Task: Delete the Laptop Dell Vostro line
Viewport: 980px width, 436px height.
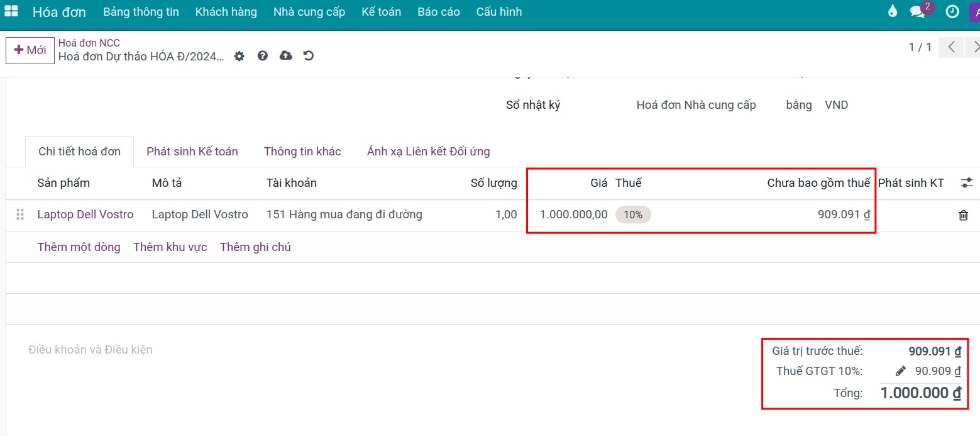Action: point(963,215)
